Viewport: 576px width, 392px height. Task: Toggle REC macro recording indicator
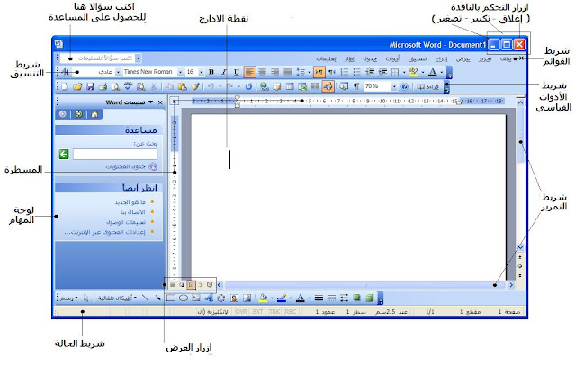click(290, 312)
